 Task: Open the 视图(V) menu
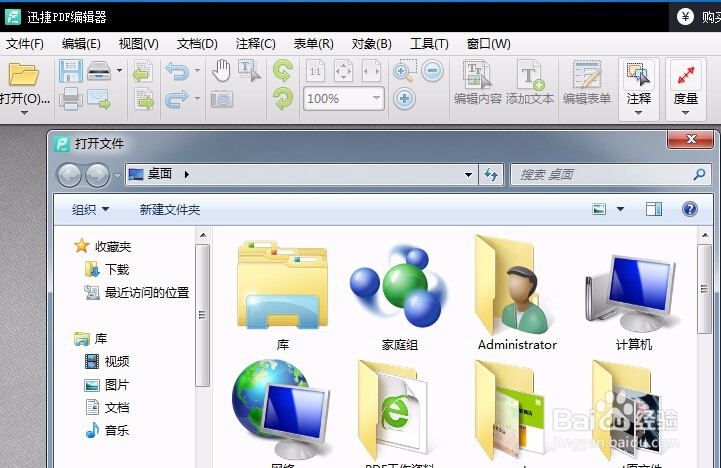point(138,44)
